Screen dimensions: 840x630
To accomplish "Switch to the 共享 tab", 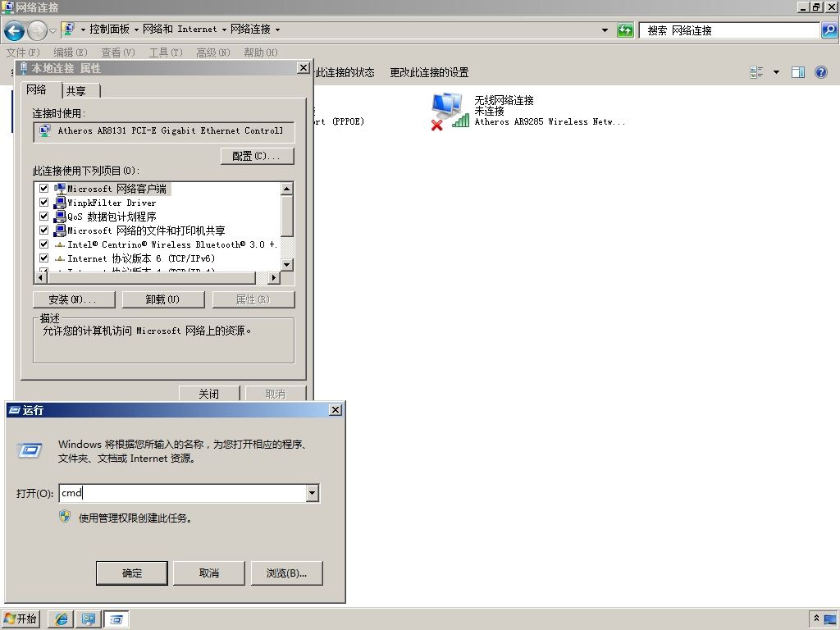I will coord(76,91).
